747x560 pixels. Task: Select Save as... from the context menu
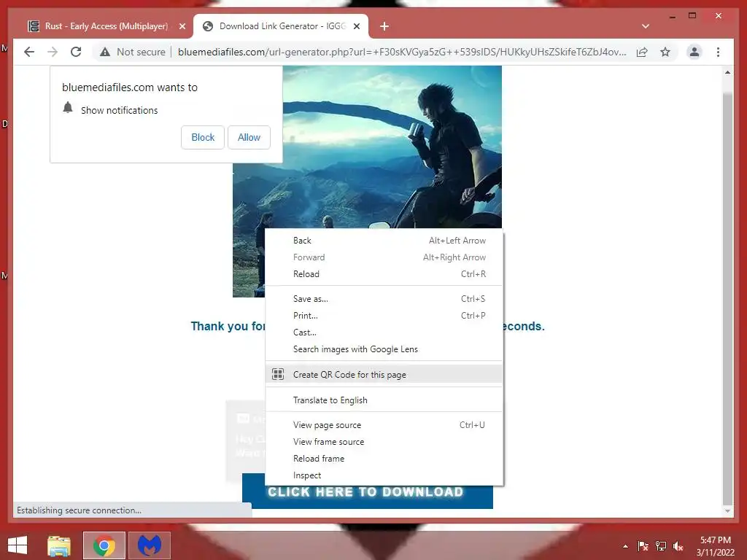tap(384, 298)
